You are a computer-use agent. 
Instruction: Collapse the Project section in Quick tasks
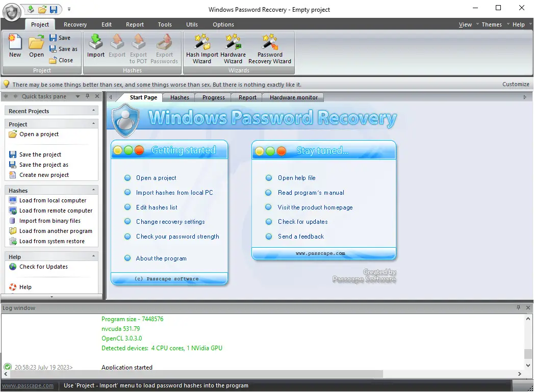pos(94,124)
